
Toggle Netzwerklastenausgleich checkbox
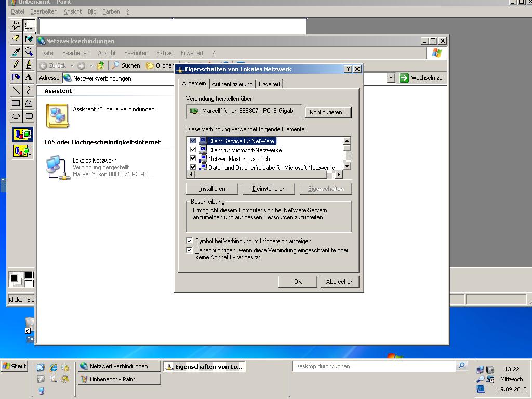pyautogui.click(x=193, y=158)
